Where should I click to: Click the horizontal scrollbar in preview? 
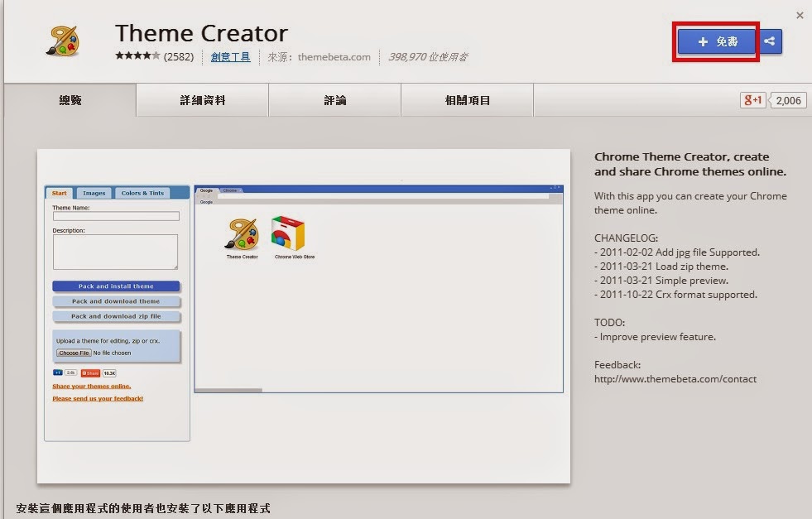228,390
